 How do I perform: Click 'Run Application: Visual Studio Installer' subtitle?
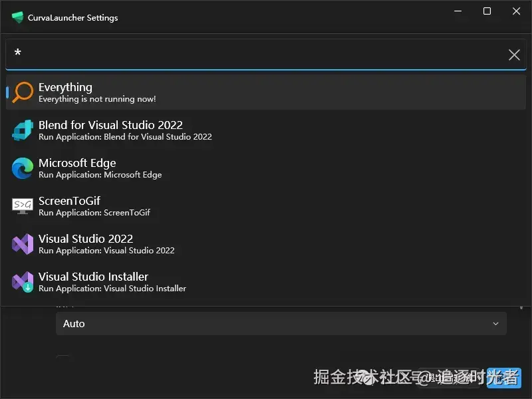112,289
